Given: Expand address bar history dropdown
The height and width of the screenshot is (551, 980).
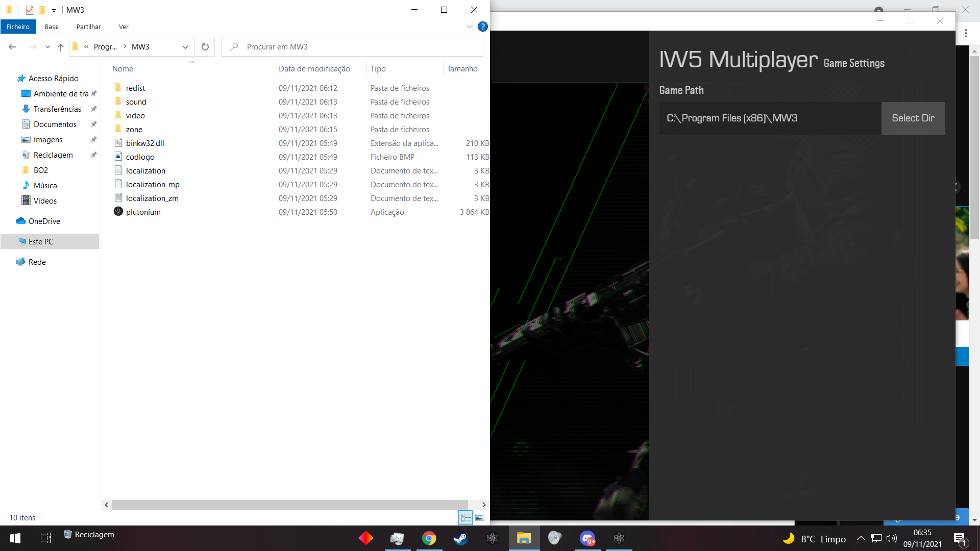Looking at the screenshot, I should 185,46.
